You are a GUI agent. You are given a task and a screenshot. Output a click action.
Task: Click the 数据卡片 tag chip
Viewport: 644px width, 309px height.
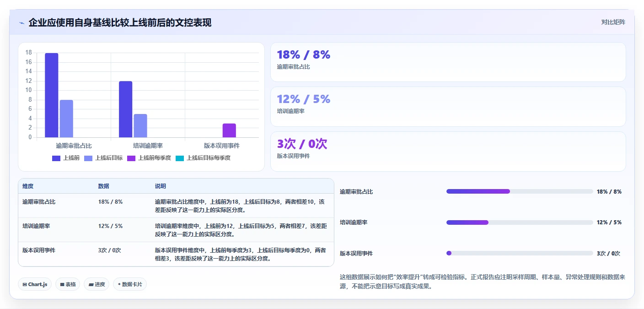(x=130, y=284)
